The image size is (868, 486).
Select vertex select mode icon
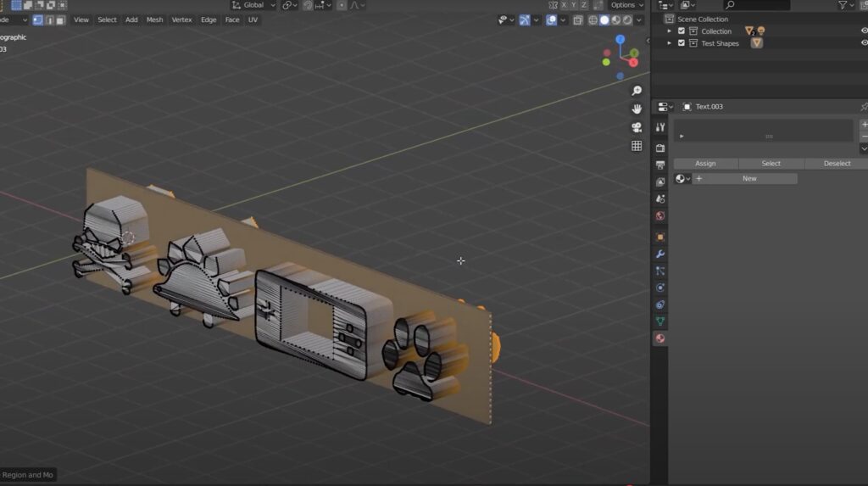point(37,20)
